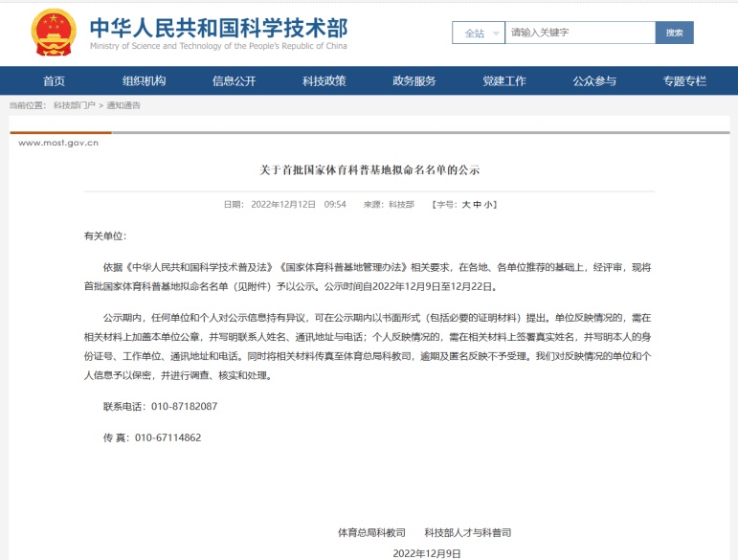Open the 组织机构 navigation menu
This screenshot has width=738, height=560.
[x=144, y=81]
